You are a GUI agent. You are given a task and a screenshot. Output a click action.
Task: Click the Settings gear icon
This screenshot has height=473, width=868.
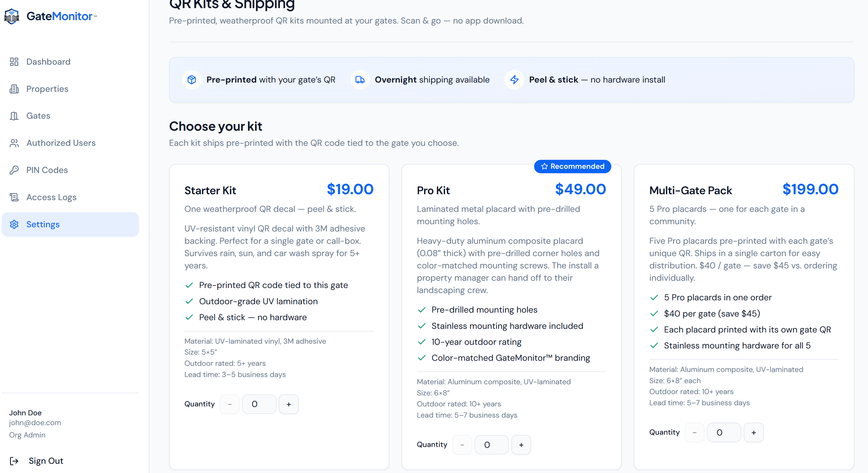pyautogui.click(x=14, y=224)
